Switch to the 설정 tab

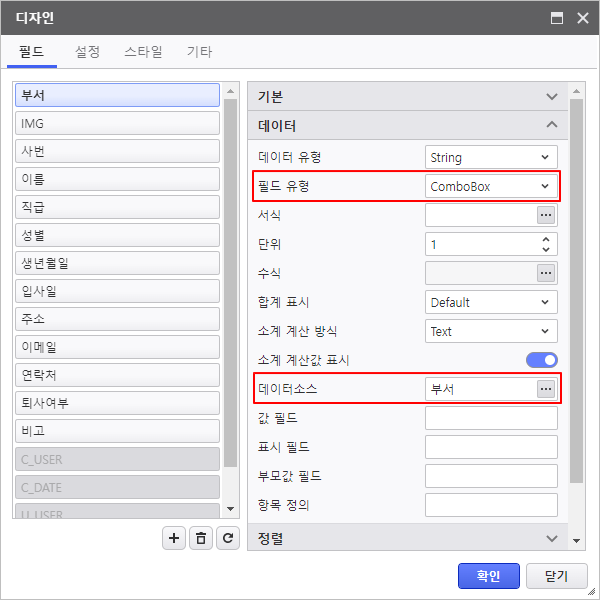click(x=87, y=52)
